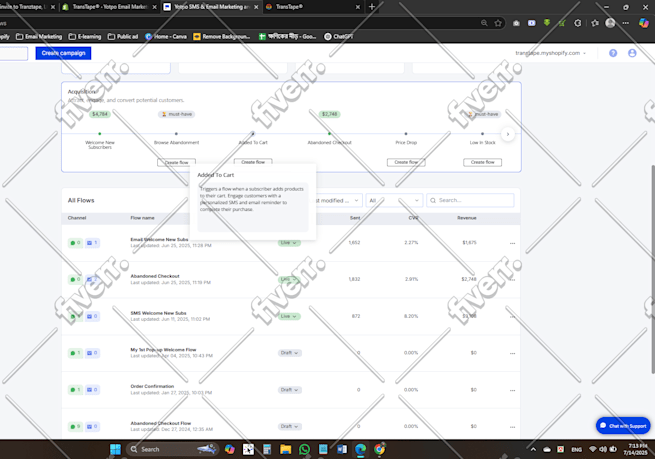Click email channel badge on Email Welcome New Subs row
Image resolution: width=655 pixels, height=459 pixels.
click(92, 243)
